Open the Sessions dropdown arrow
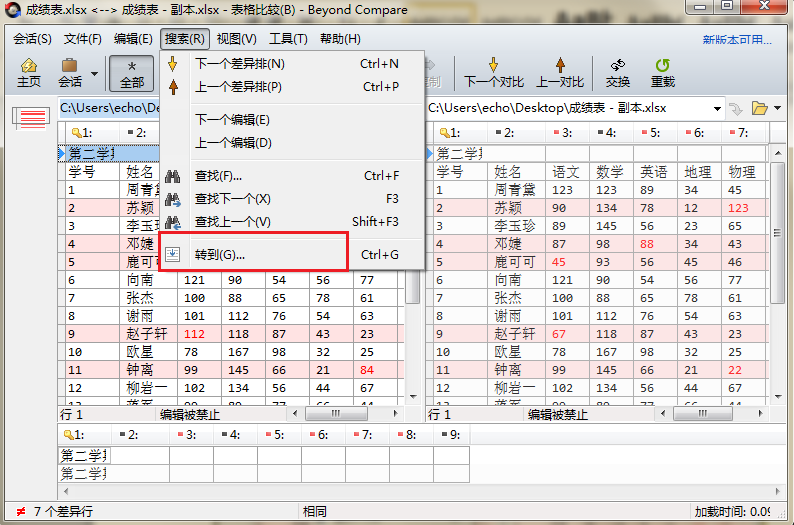794x525 pixels. click(x=95, y=74)
